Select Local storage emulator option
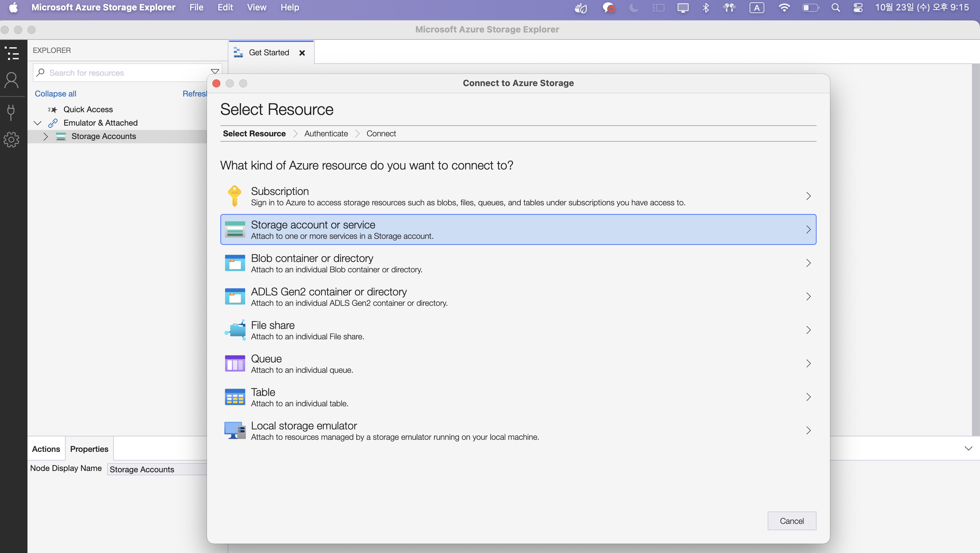980x553 pixels. [518, 430]
